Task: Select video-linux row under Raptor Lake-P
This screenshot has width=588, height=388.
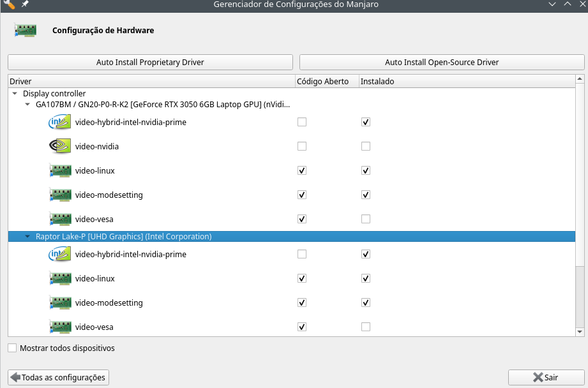Action: (x=291, y=278)
